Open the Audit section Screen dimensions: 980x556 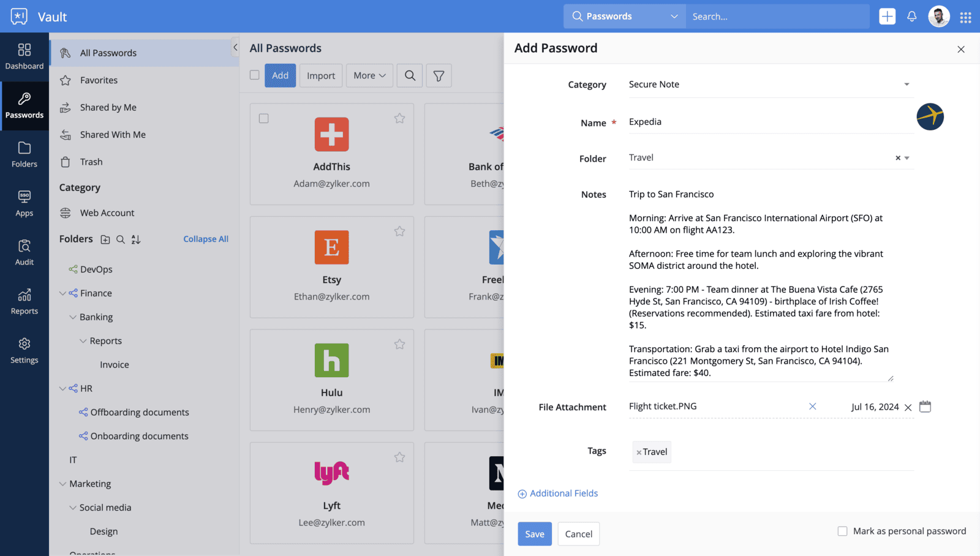coord(24,253)
